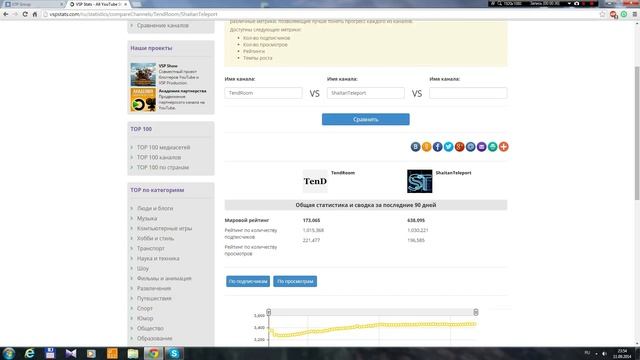Share via the orange Odnoklassniki icon
The height and width of the screenshot is (360, 640).
[427, 147]
